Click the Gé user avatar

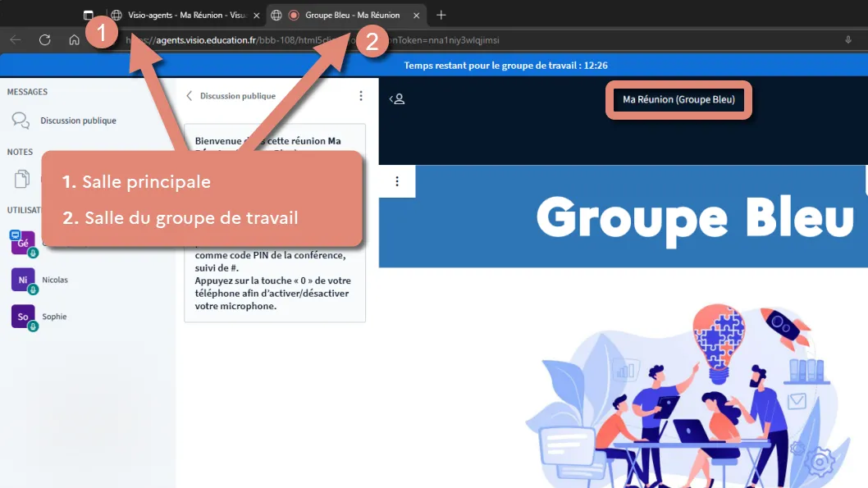[23, 243]
